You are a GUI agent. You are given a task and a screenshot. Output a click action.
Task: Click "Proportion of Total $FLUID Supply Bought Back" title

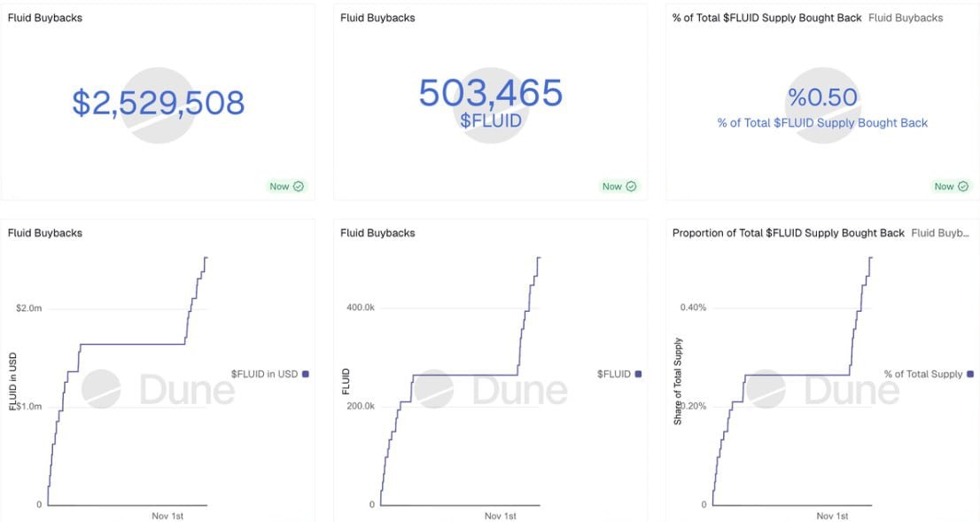[x=788, y=233]
